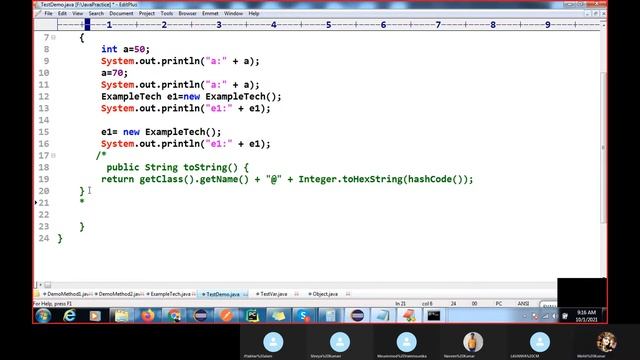Open the Tools menu
Screen dimensions: 640x360
point(167,13)
